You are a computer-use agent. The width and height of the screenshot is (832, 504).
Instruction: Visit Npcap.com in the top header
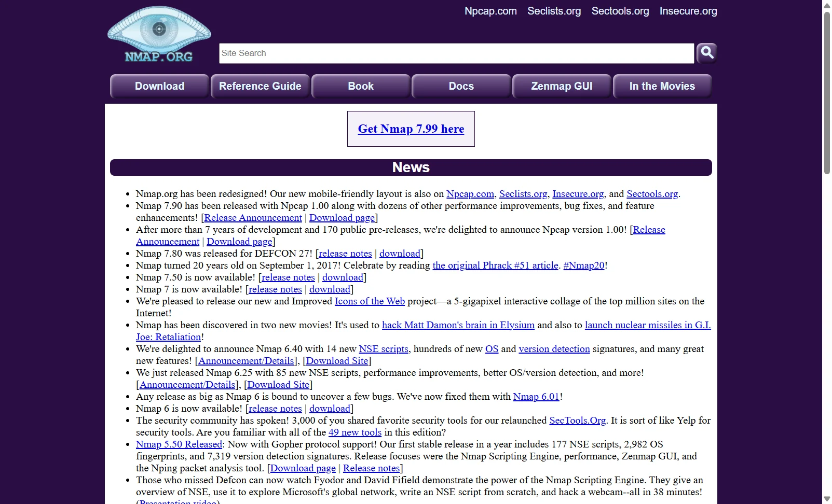[x=490, y=11]
